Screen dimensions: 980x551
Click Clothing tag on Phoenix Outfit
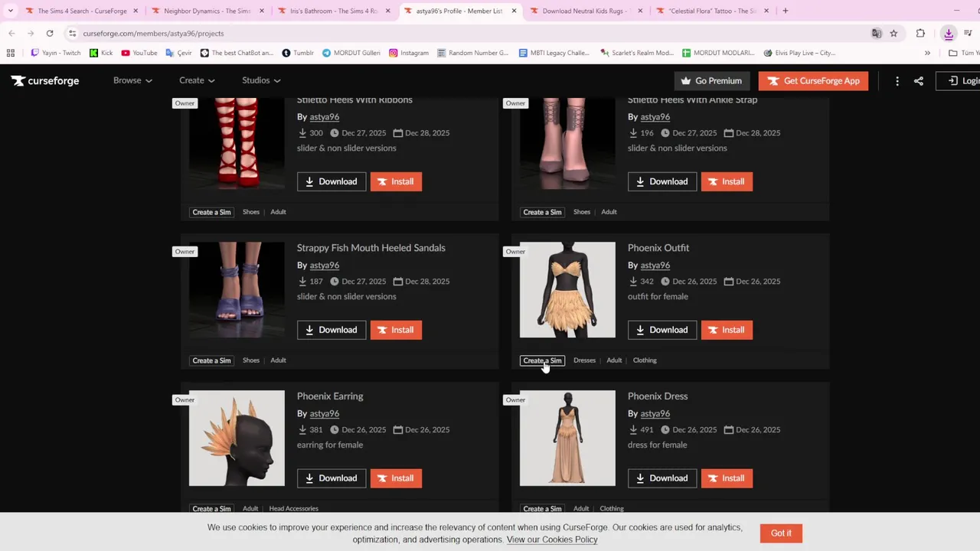tap(645, 360)
